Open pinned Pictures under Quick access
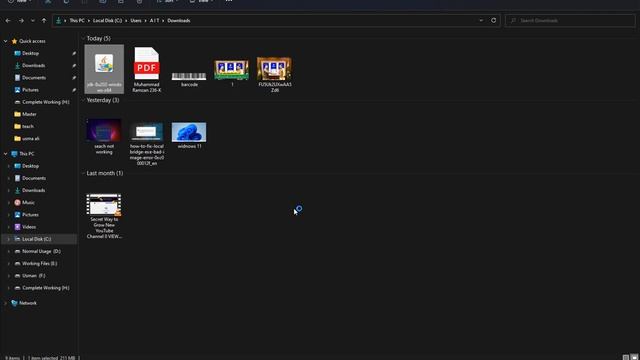 (30, 90)
